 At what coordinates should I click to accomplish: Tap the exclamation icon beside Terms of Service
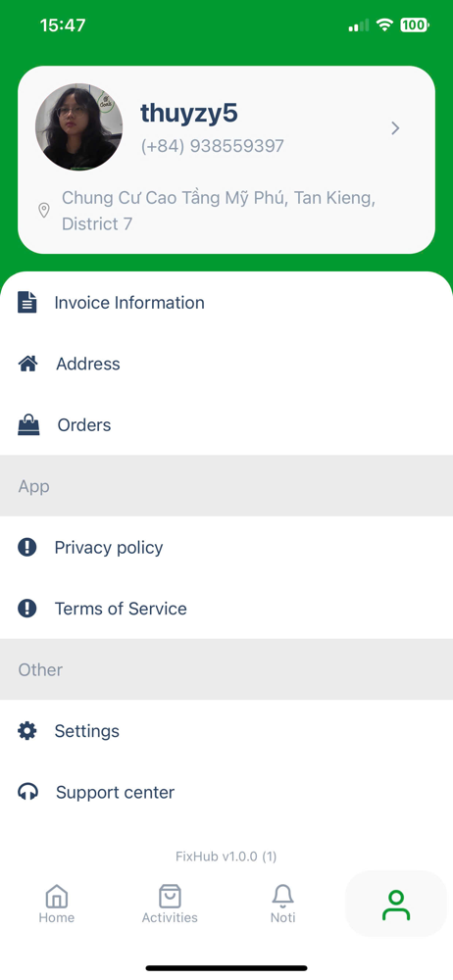click(x=26, y=609)
